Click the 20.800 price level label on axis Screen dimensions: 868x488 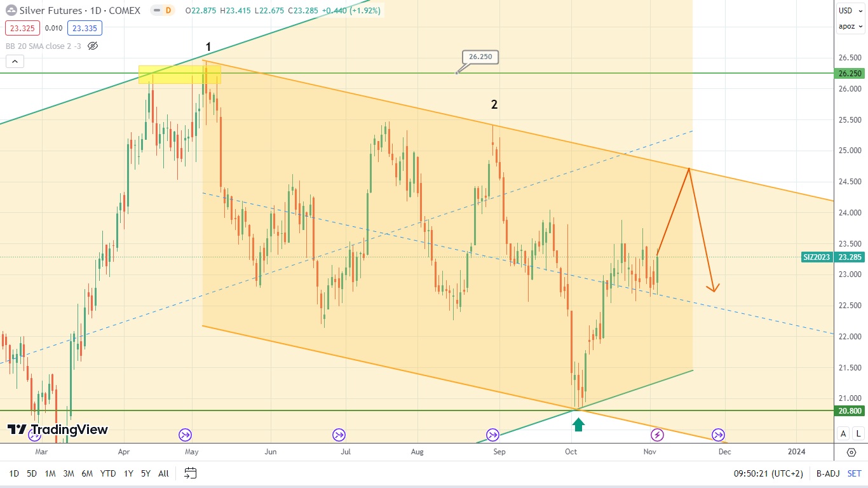coord(850,411)
